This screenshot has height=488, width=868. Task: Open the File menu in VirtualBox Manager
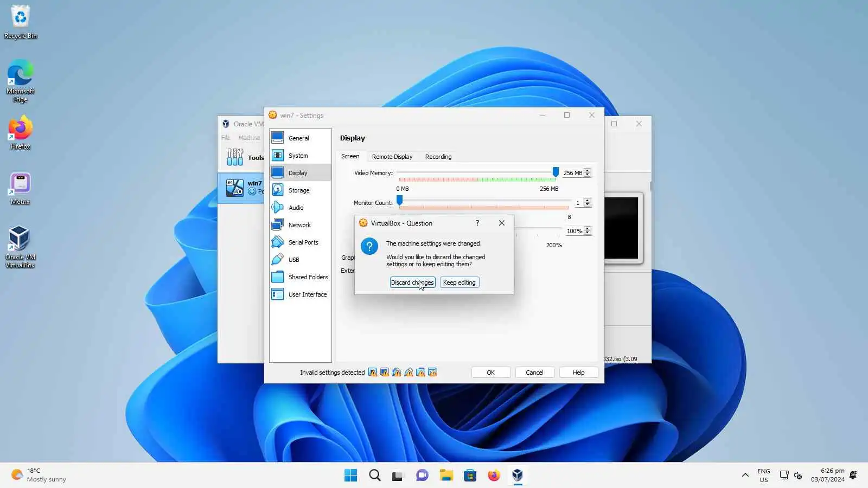226,138
